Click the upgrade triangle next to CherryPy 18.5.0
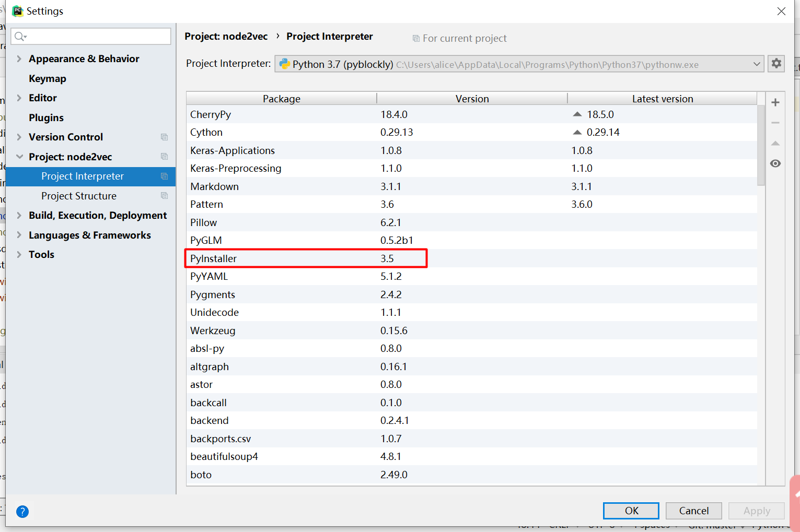Image resolution: width=800 pixels, height=532 pixels. (x=577, y=113)
